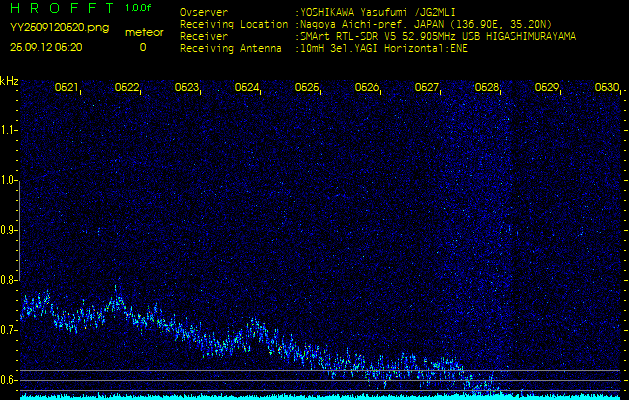Click the 0627 time marker
Image resolution: width=629 pixels, height=400 pixels.
427,88
